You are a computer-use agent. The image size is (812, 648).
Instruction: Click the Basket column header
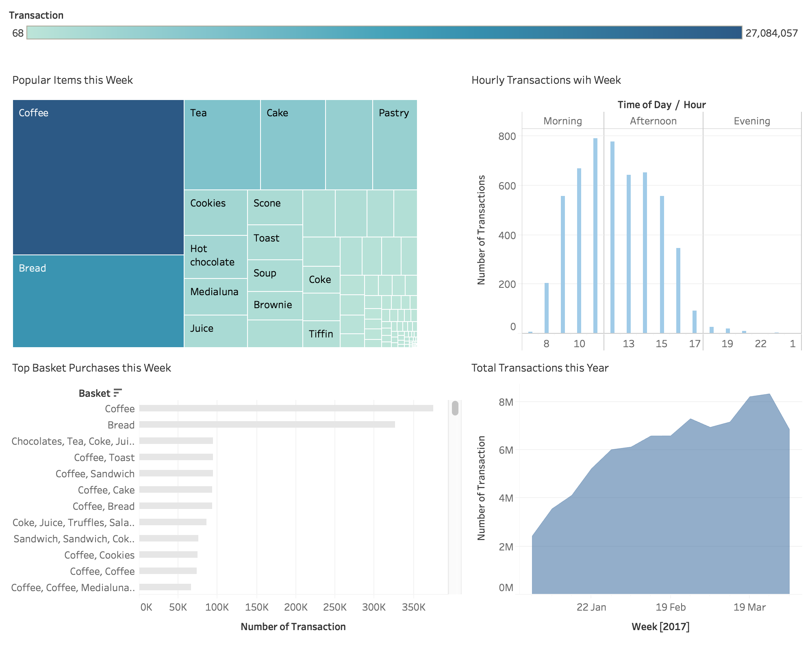tap(96, 393)
